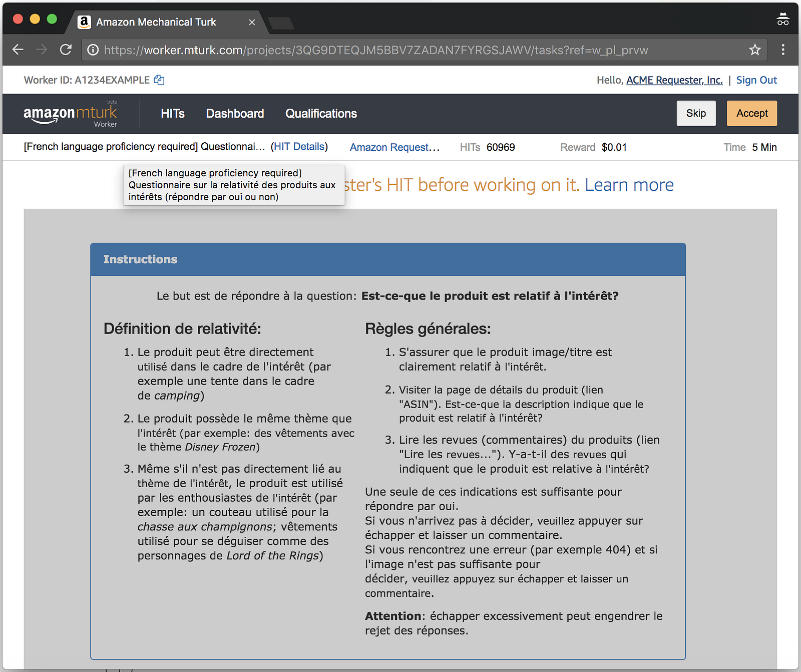Click the red macOS window close button
The image size is (801, 672).
coord(18,19)
